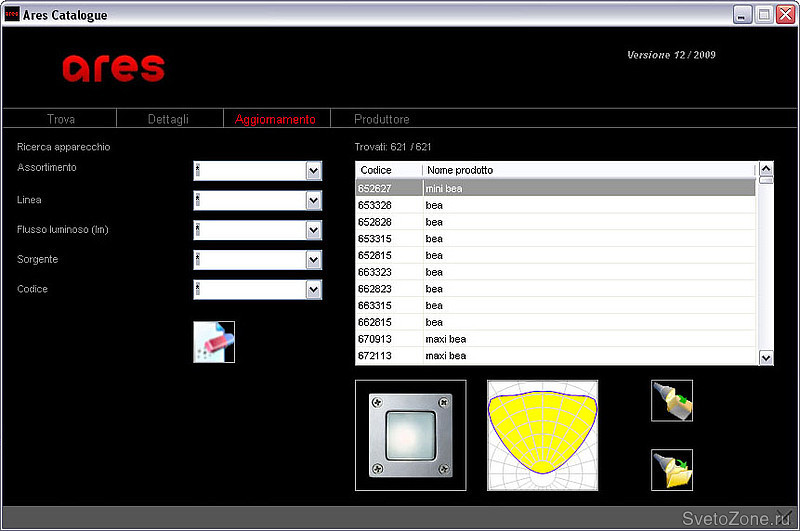The width and height of the screenshot is (800, 531).
Task: Click the product list scroll down arrow
Action: point(766,357)
